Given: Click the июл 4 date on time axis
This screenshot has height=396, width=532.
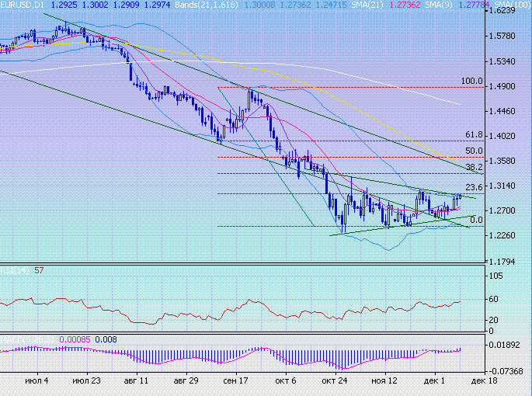Looking at the screenshot, I should pos(37,381).
